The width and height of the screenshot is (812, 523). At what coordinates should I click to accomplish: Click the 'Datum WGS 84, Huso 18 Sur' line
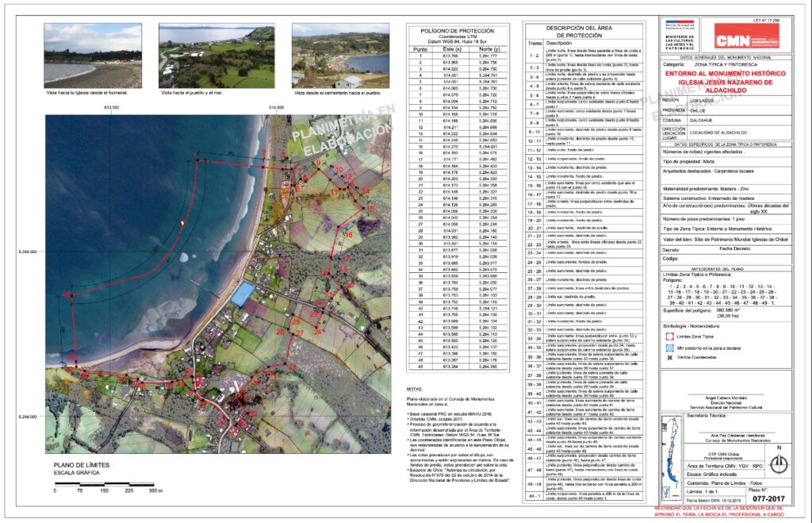pyautogui.click(x=457, y=41)
